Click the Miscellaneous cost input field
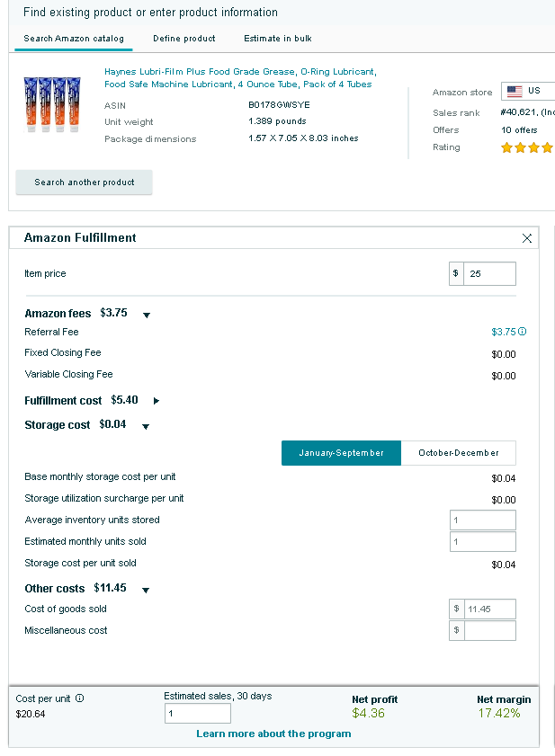The image size is (555, 756). [x=489, y=631]
